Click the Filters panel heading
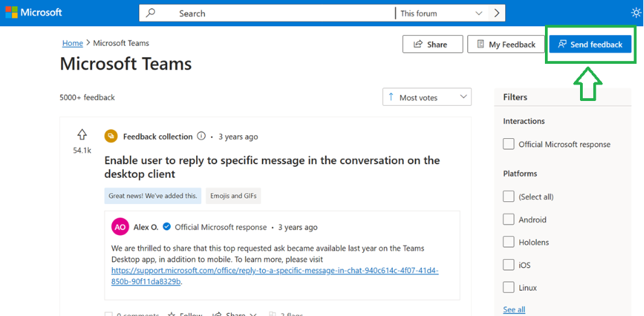 [x=515, y=97]
